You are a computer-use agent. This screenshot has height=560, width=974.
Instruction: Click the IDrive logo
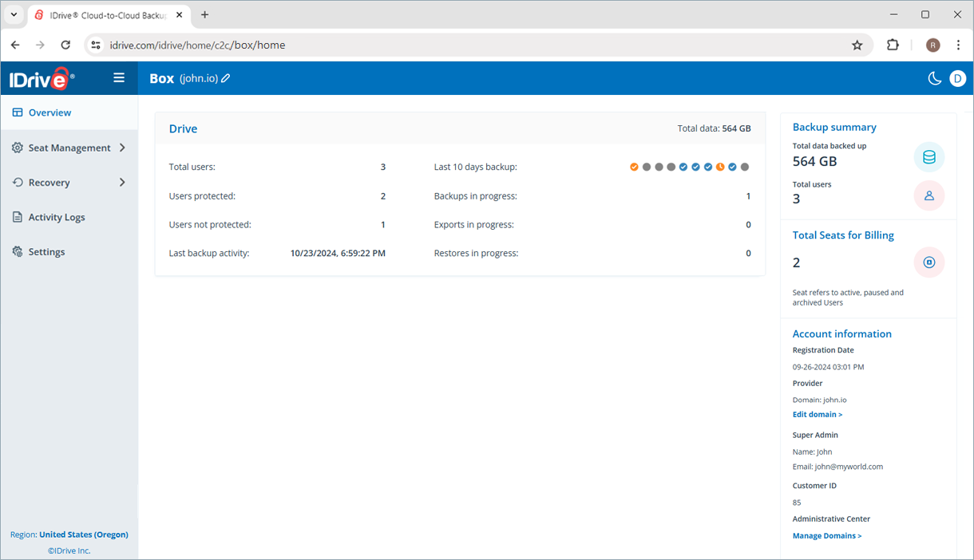[42, 78]
